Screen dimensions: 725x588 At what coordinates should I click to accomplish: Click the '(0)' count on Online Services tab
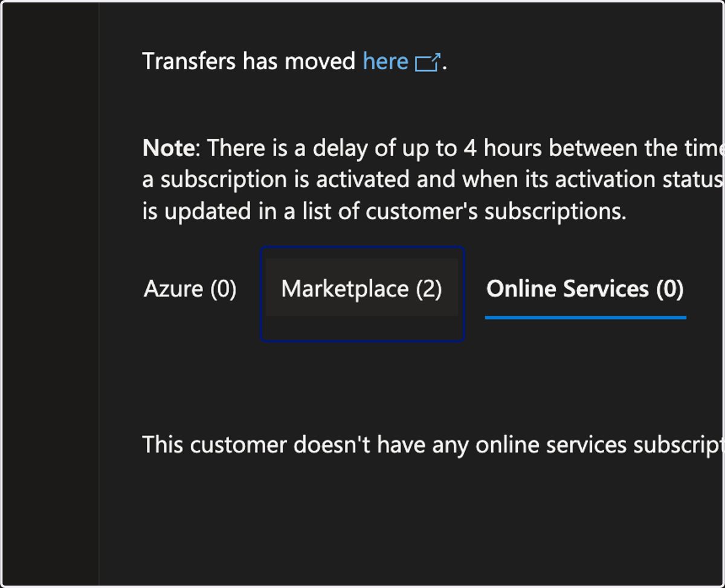click(669, 289)
